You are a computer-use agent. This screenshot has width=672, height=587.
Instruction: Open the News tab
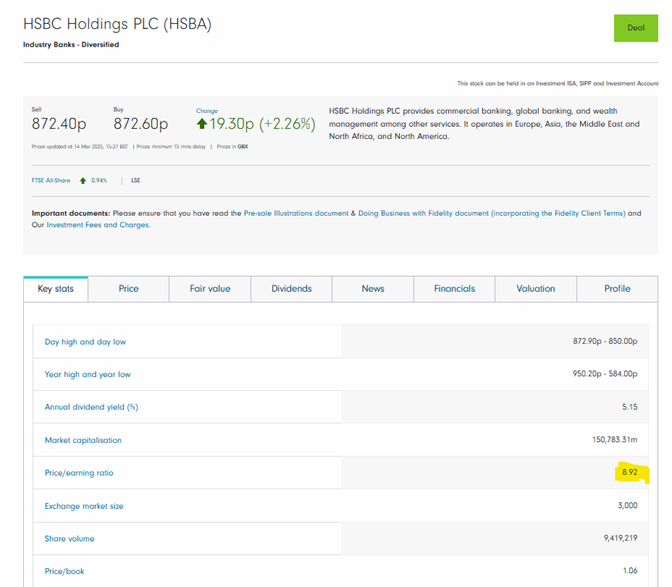click(x=373, y=289)
